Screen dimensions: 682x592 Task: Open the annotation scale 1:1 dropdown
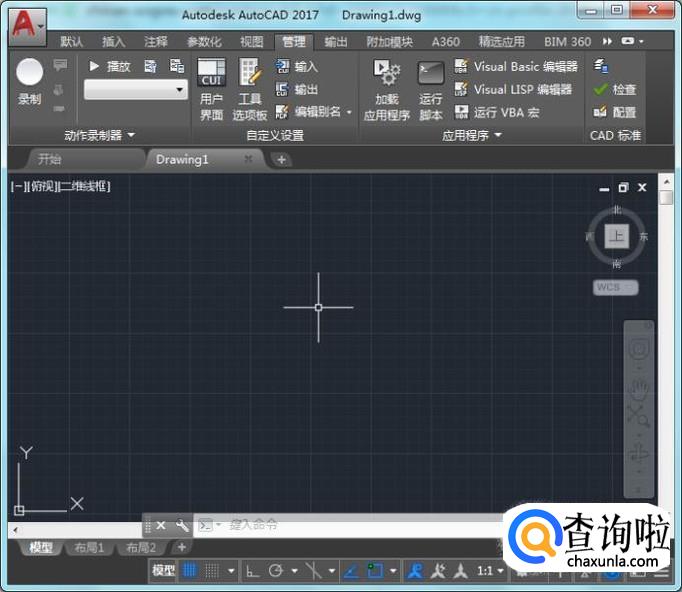(490, 571)
